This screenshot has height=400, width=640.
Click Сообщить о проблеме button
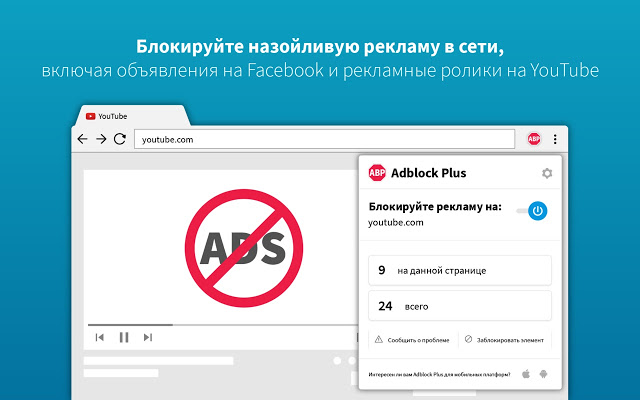[x=413, y=340]
